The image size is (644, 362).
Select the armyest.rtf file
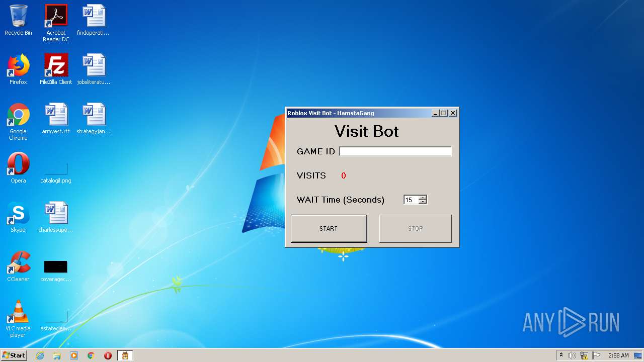coord(56,119)
